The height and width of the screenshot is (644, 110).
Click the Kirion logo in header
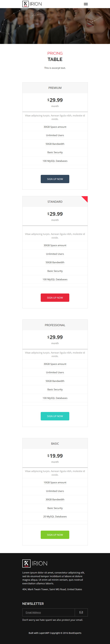pos(32,4)
